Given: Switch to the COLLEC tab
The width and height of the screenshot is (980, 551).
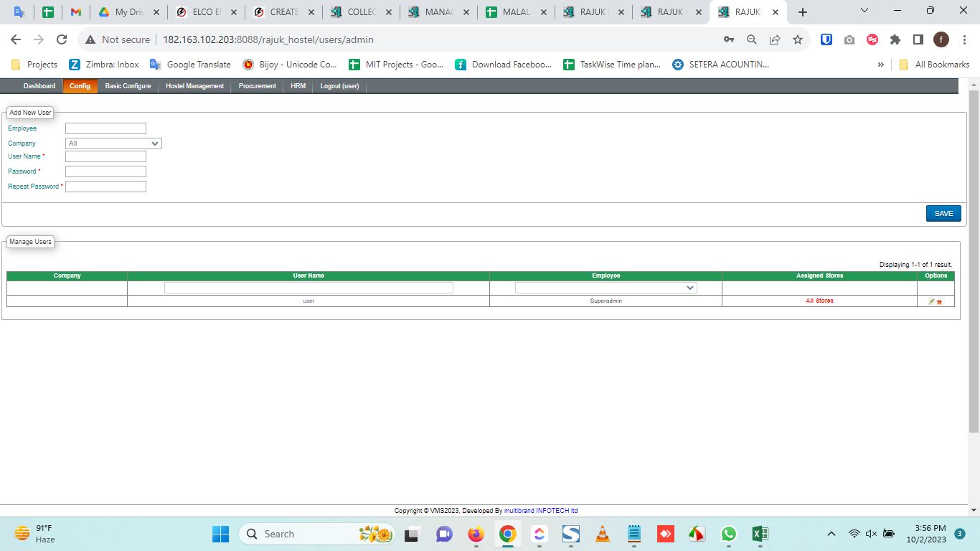Looking at the screenshot, I should pyautogui.click(x=360, y=12).
